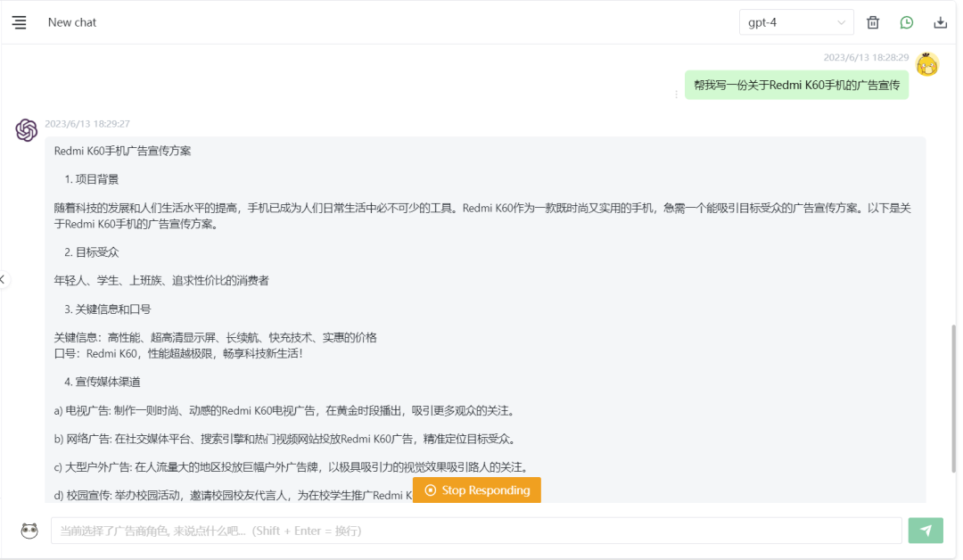Click heading '1. 项目背景'

pos(92,179)
